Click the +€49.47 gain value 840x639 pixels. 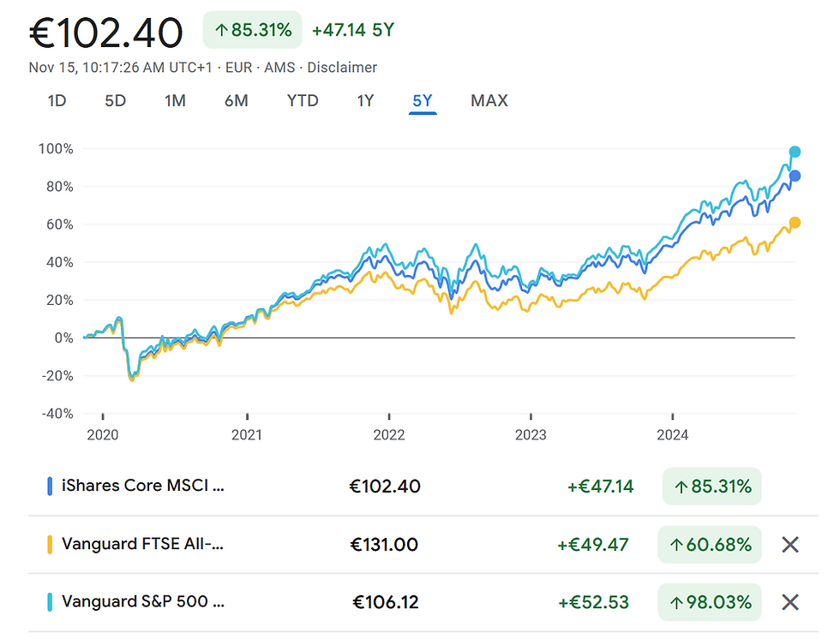point(593,545)
